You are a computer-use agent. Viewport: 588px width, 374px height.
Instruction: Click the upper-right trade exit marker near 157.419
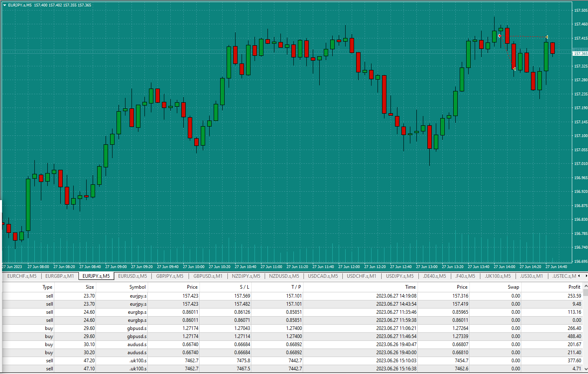[547, 37]
